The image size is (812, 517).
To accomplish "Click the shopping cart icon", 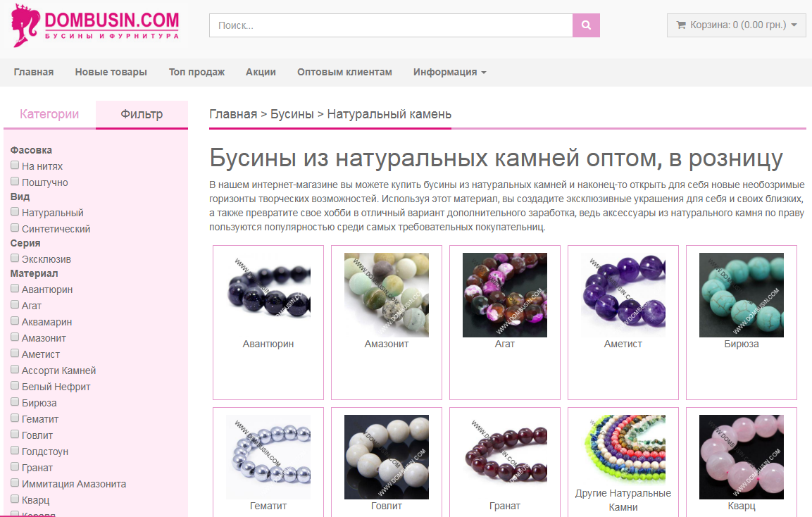I will pos(681,25).
